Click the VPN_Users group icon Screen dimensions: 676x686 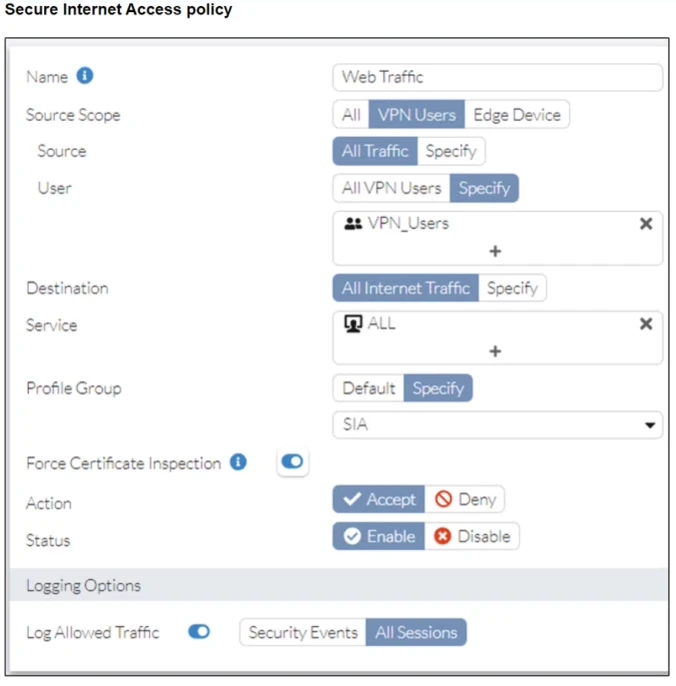pyautogui.click(x=353, y=224)
